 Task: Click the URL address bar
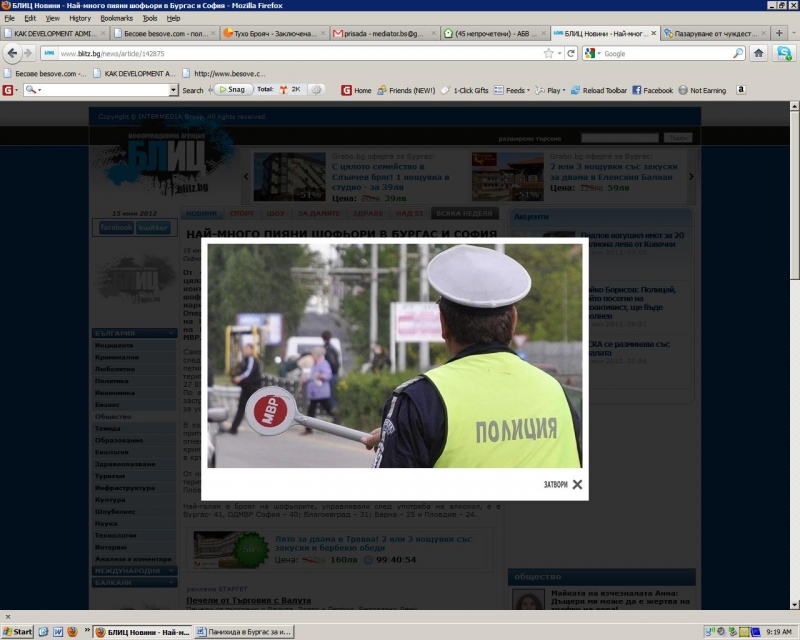coord(298,53)
